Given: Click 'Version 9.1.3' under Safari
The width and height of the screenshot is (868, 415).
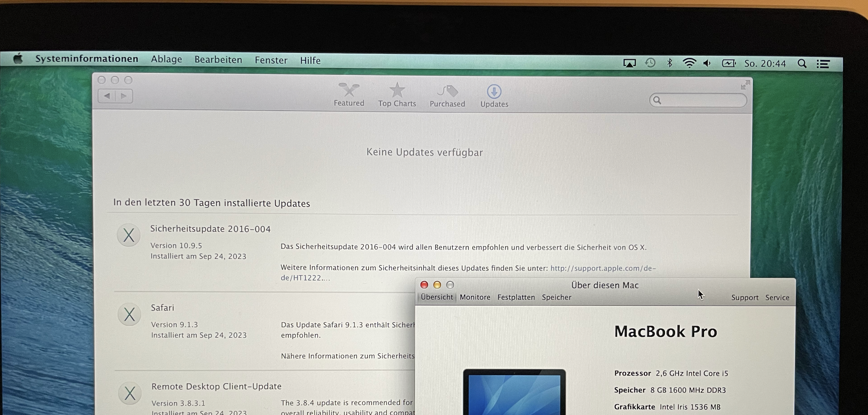Looking at the screenshot, I should 175,325.
